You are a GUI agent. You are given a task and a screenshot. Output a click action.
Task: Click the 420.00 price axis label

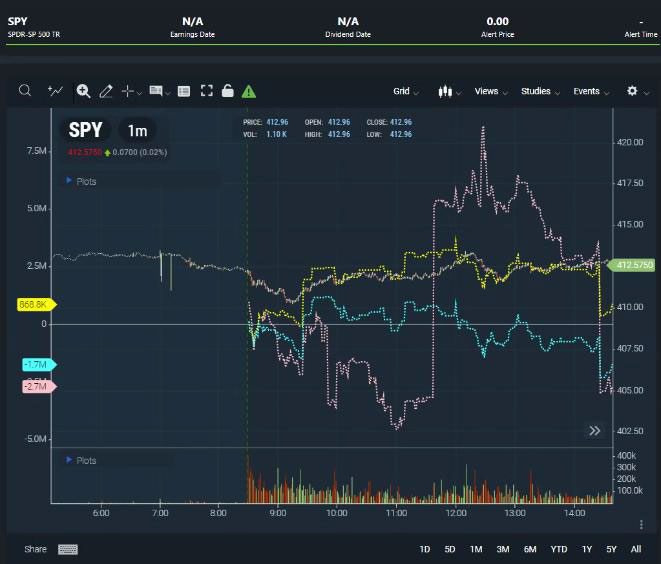[x=630, y=142]
